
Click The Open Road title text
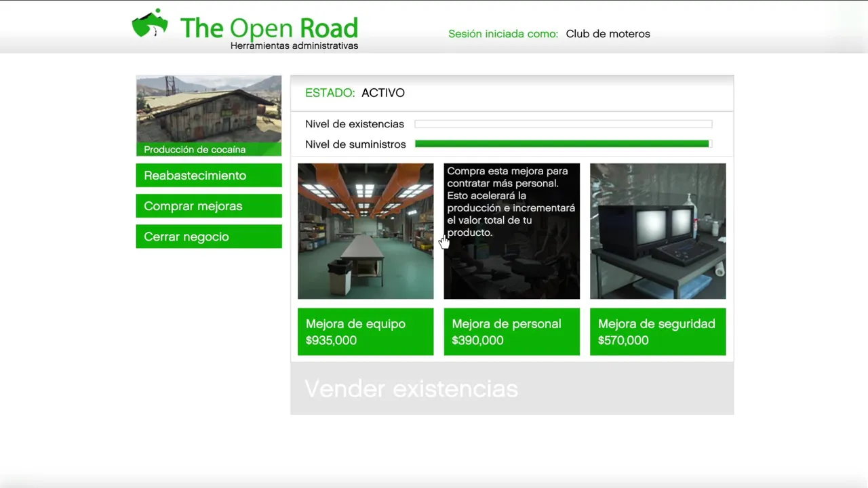pyautogui.click(x=269, y=28)
